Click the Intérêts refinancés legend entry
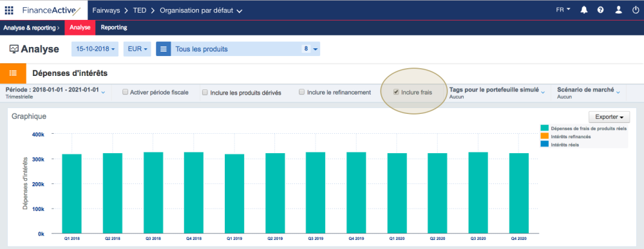The width and height of the screenshot is (644, 249). click(x=566, y=136)
